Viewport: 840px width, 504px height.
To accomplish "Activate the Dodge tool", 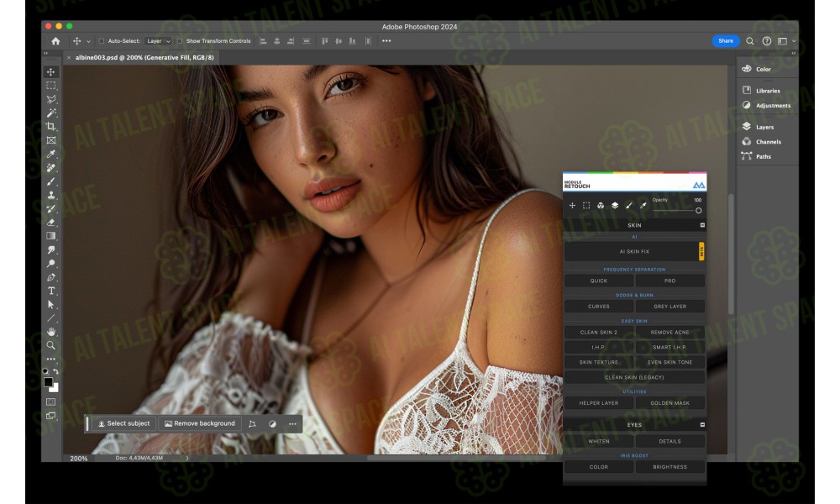I will point(51,264).
